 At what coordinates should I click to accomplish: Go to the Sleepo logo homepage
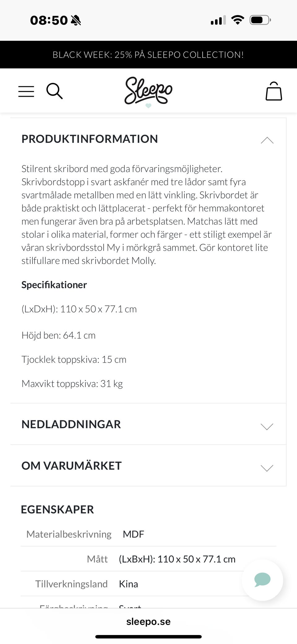148,91
